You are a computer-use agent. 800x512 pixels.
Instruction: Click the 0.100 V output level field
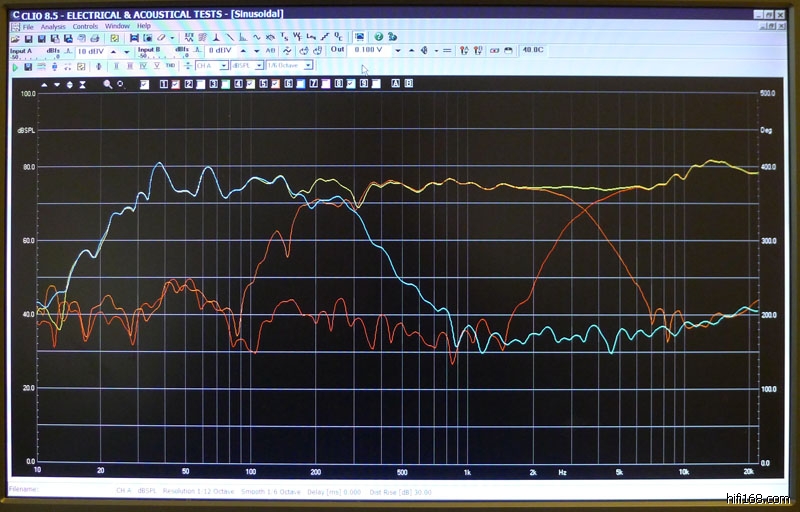pyautogui.click(x=370, y=51)
